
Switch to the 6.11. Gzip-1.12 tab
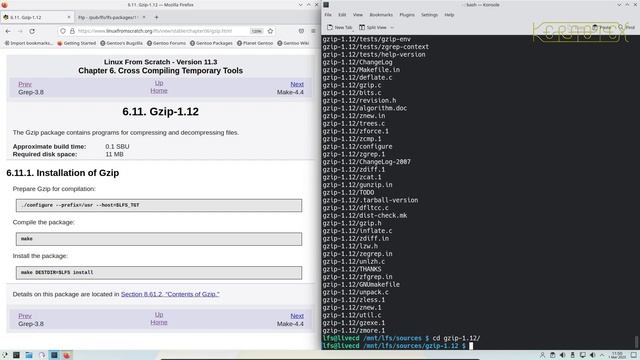(x=37, y=18)
